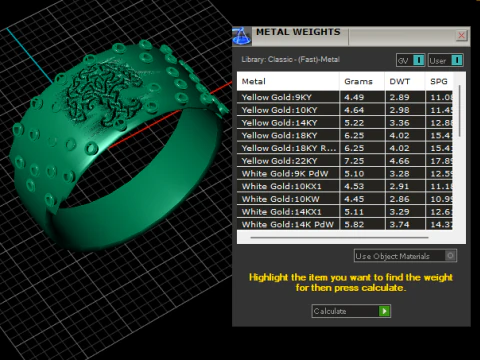Click the 4.66 DWT value
Image resolution: width=480 pixels, height=360 pixels.
pyautogui.click(x=399, y=161)
